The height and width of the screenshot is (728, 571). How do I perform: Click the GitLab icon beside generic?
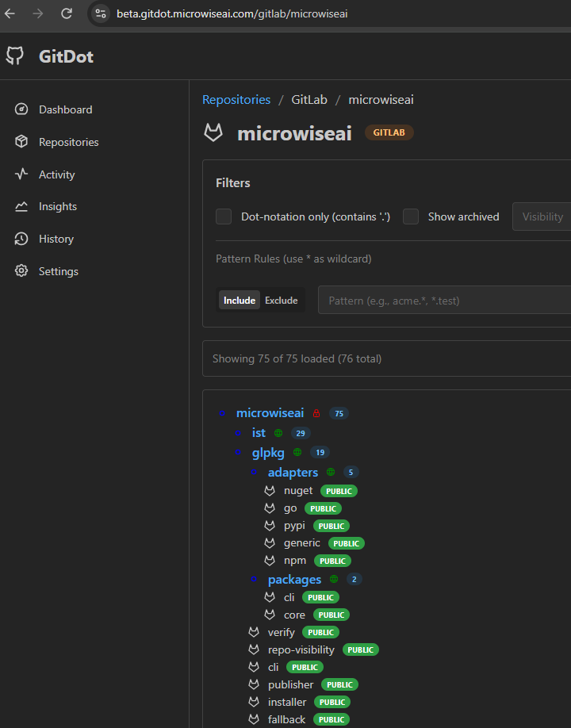[x=270, y=542]
